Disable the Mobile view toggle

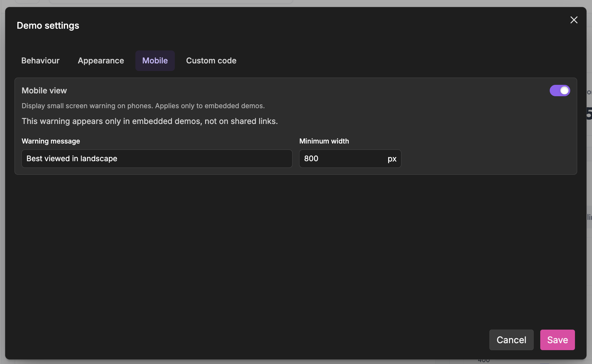559,91
